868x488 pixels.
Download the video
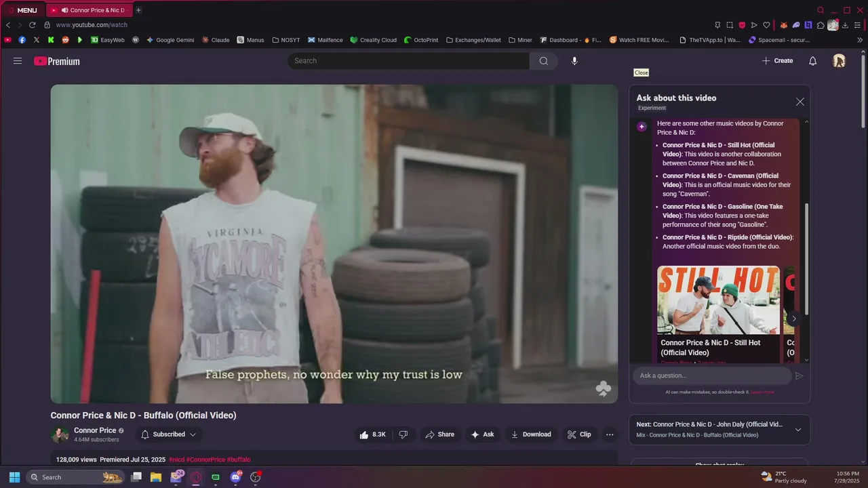point(531,434)
